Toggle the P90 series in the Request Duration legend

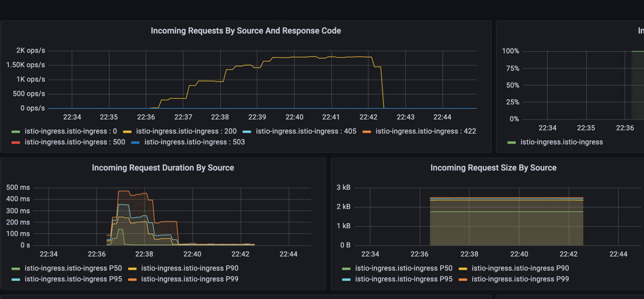(x=190, y=268)
